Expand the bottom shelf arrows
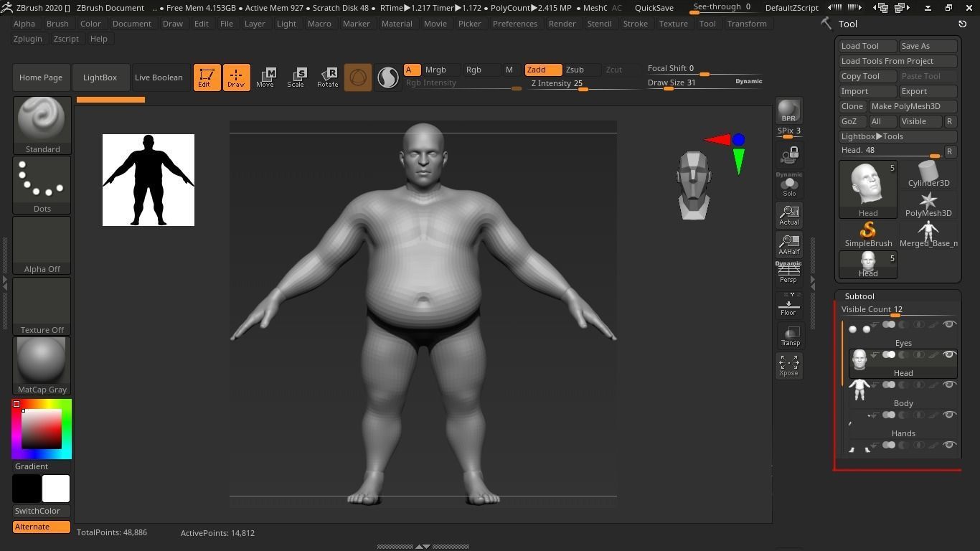Screen dimensions: 980x551 pos(423,547)
